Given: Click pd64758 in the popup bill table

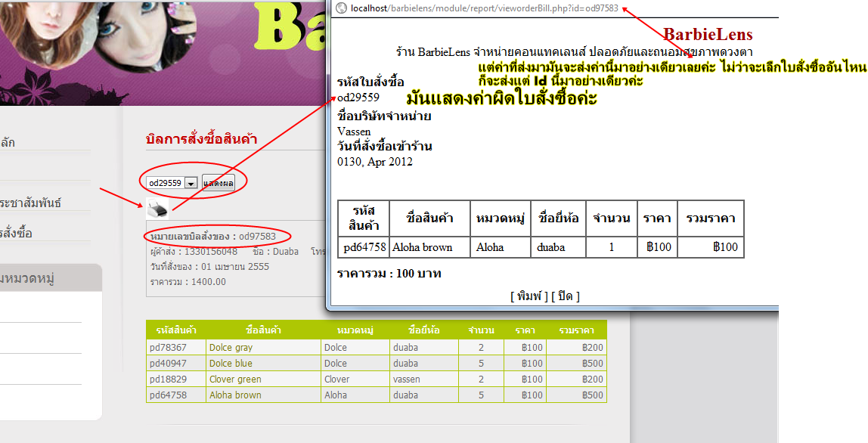Looking at the screenshot, I should tap(364, 247).
